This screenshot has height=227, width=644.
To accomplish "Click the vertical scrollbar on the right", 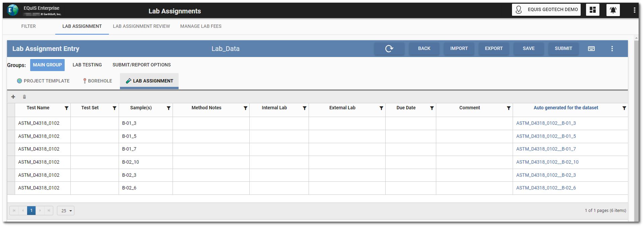I will click(x=636, y=127).
